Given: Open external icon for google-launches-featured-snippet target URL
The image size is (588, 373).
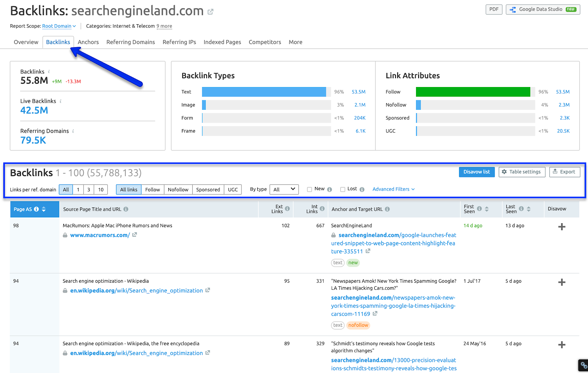Looking at the screenshot, I should click(368, 251).
